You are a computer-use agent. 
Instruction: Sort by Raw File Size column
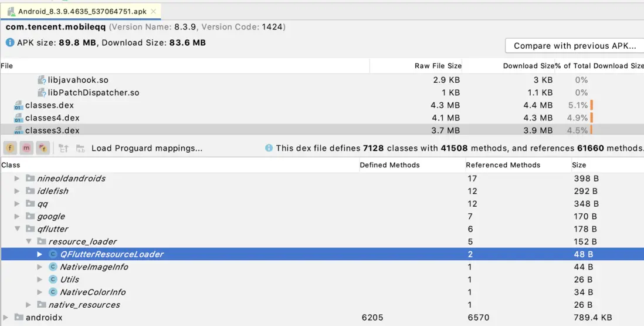(416, 66)
